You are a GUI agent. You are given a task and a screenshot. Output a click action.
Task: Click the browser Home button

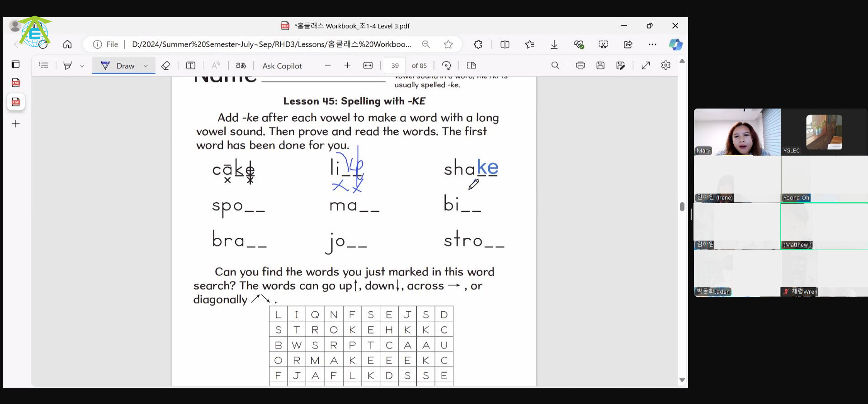[x=67, y=44]
